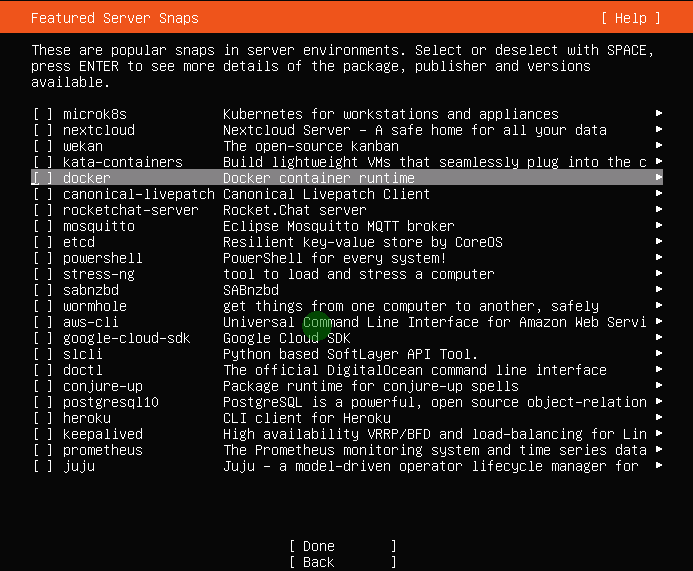Toggle the aws-cli snap checkbox

[x=43, y=322]
